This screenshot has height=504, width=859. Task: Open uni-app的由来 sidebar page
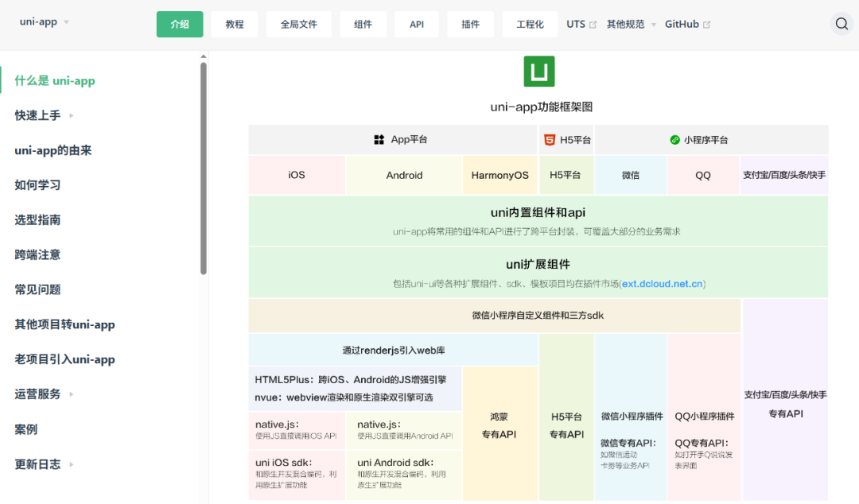point(53,150)
